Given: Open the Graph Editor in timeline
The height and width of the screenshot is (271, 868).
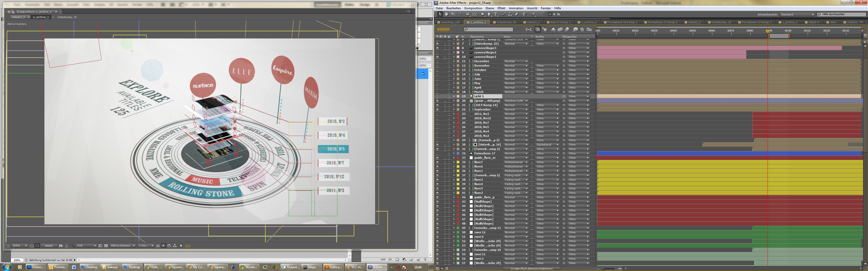Looking at the screenshot, I should (589, 30).
